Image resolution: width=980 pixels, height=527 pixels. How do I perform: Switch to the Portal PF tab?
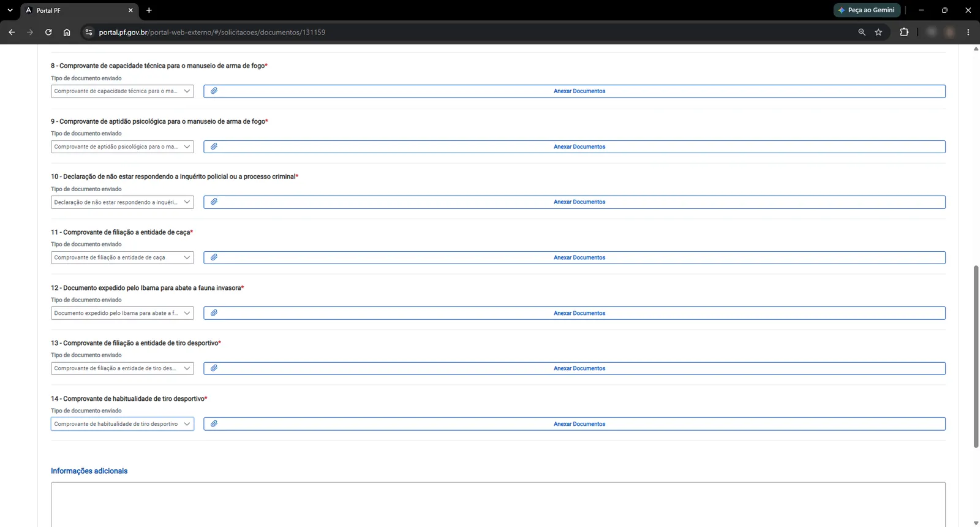(80, 10)
